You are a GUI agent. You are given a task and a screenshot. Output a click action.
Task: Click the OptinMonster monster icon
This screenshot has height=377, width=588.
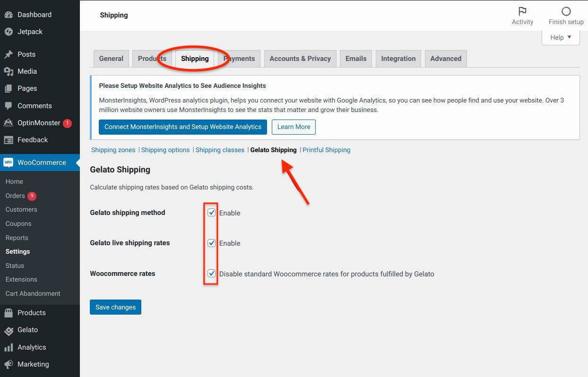point(9,123)
